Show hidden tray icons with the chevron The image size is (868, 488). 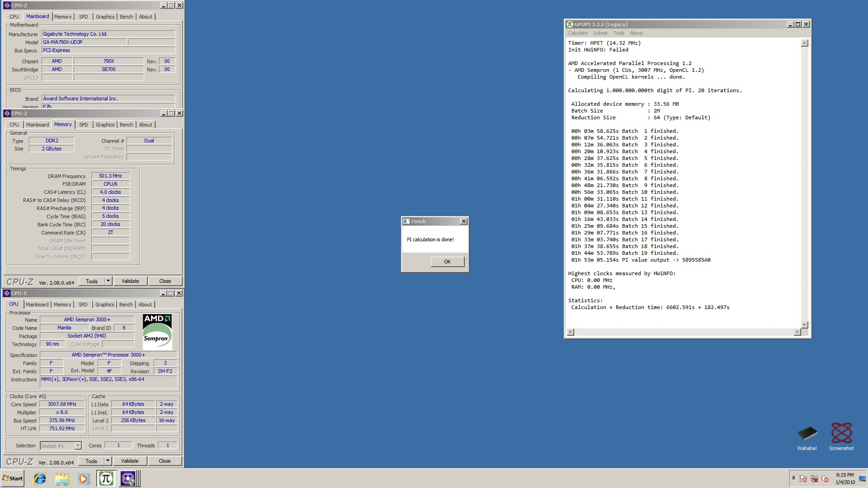[793, 478]
